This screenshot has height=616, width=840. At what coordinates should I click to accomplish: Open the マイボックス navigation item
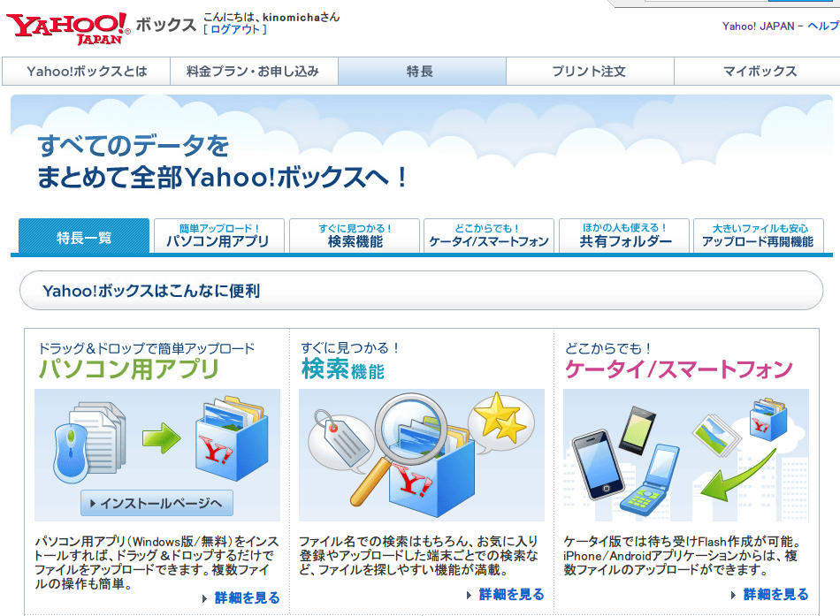759,72
